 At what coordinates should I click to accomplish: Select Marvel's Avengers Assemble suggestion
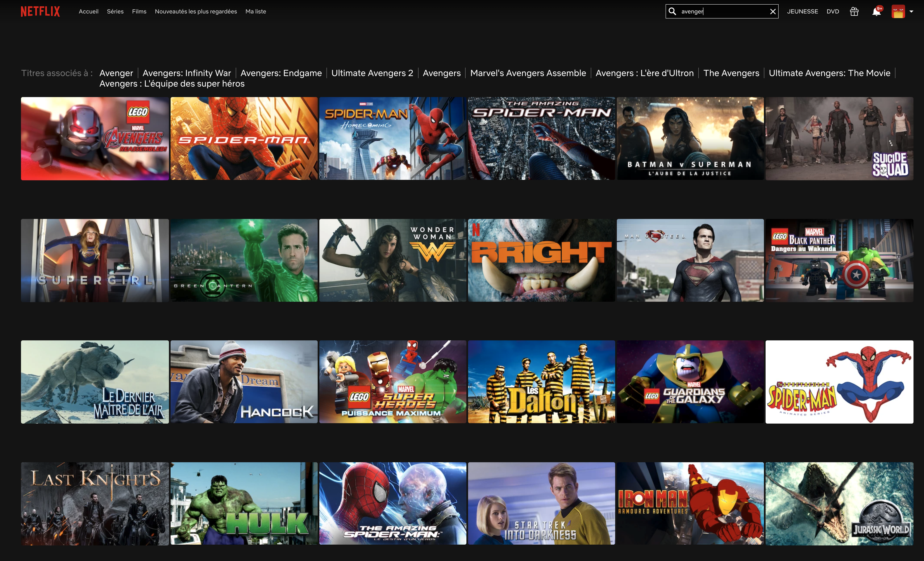528,73
